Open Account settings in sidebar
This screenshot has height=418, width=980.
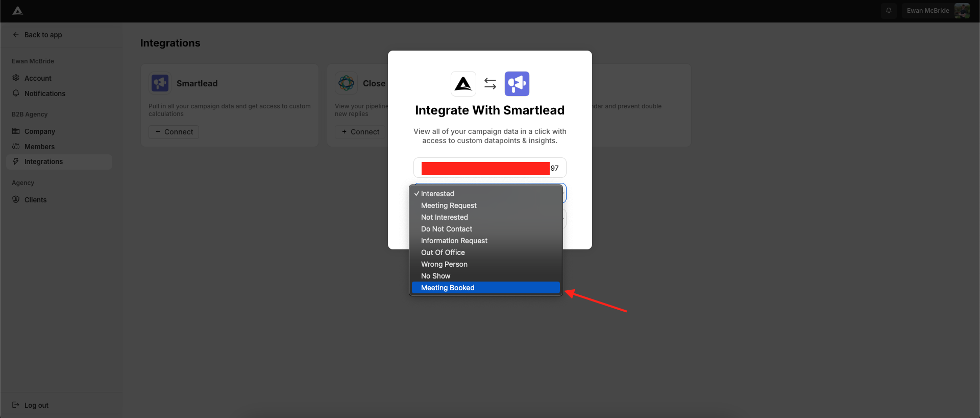tap(38, 78)
